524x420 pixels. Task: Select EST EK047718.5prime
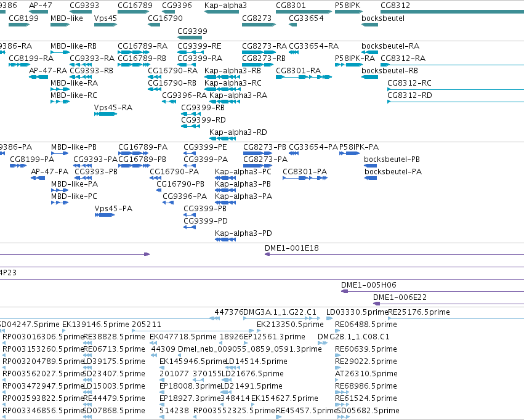183,337
